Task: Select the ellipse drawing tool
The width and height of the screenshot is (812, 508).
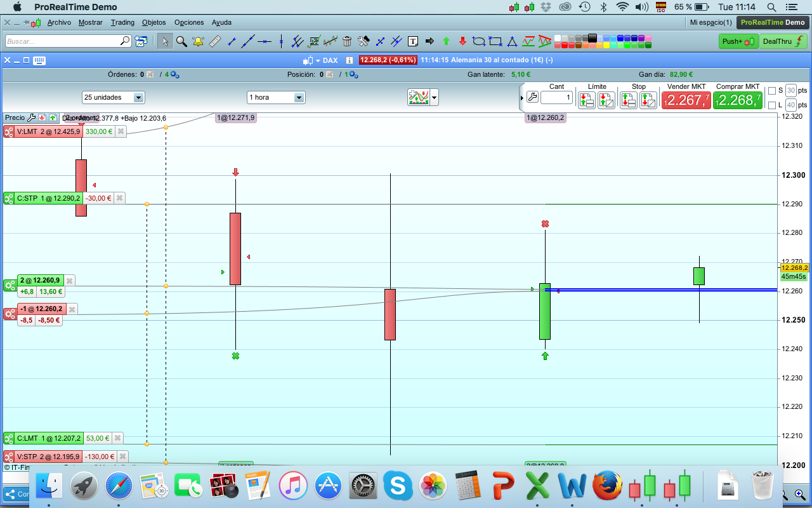Action: click(479, 41)
